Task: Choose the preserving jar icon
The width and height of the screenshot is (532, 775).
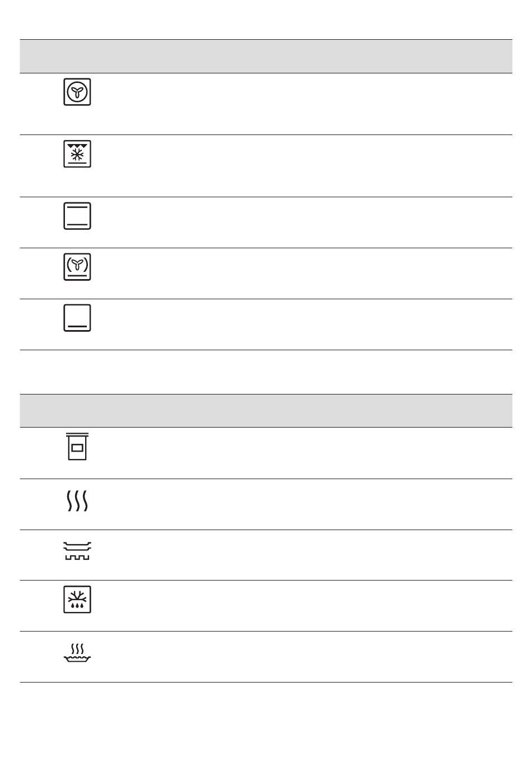Action: pos(77,447)
